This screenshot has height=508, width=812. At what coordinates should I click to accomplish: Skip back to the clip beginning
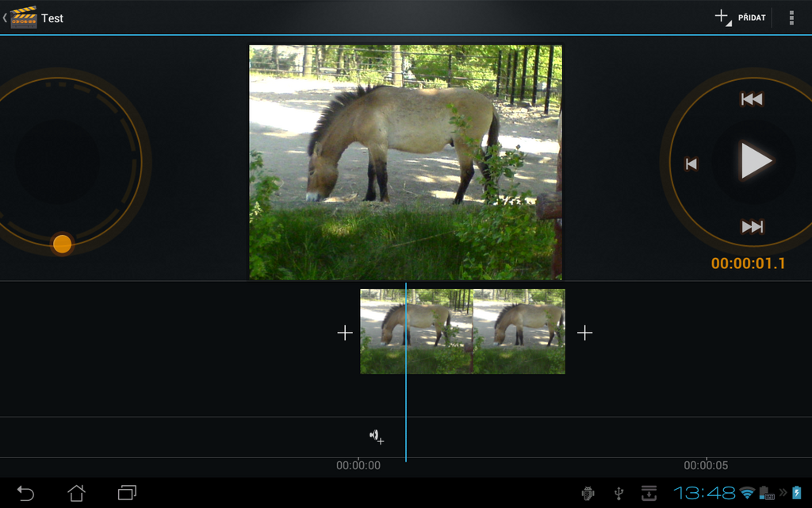click(750, 98)
